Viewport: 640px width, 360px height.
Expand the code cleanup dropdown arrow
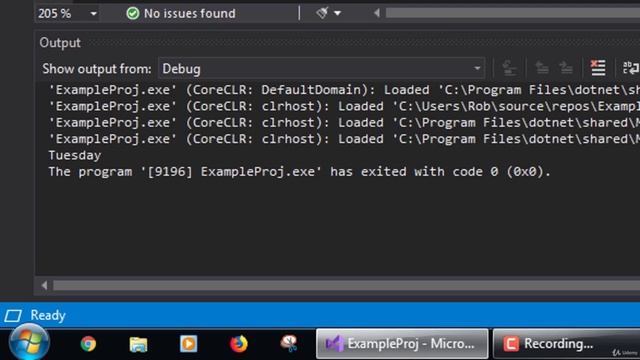(x=338, y=13)
